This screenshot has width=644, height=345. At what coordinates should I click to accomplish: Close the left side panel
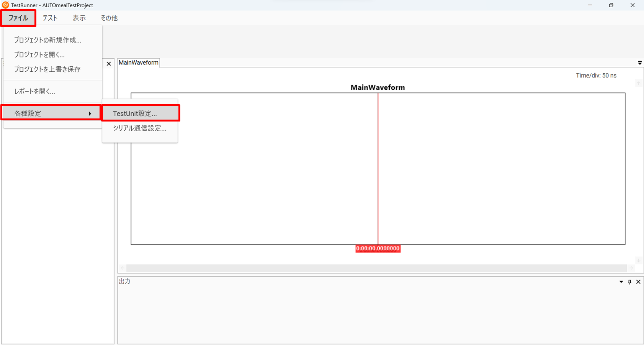click(109, 64)
